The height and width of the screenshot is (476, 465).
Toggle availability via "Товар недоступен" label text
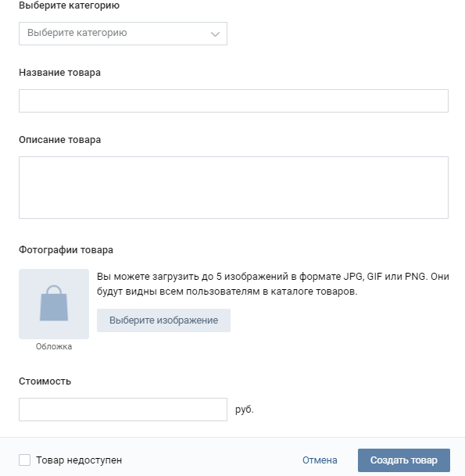pos(79,460)
